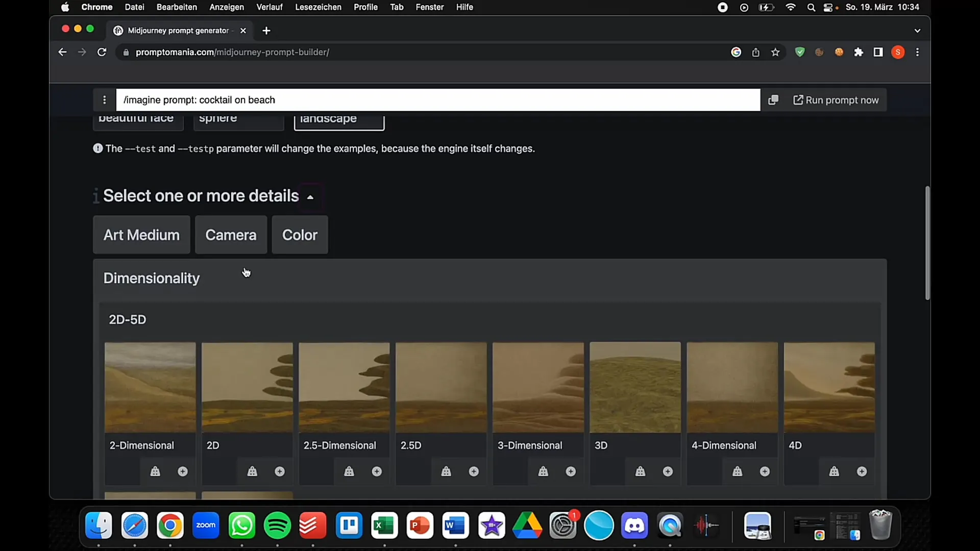Click the 2.5D add-to-prompt plus icon
The width and height of the screenshot is (980, 551).
[473, 471]
